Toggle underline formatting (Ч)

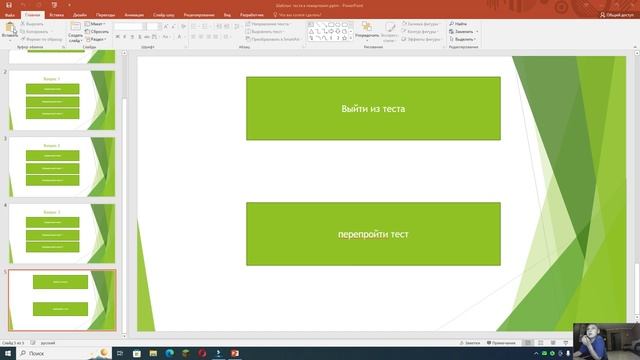132,37
